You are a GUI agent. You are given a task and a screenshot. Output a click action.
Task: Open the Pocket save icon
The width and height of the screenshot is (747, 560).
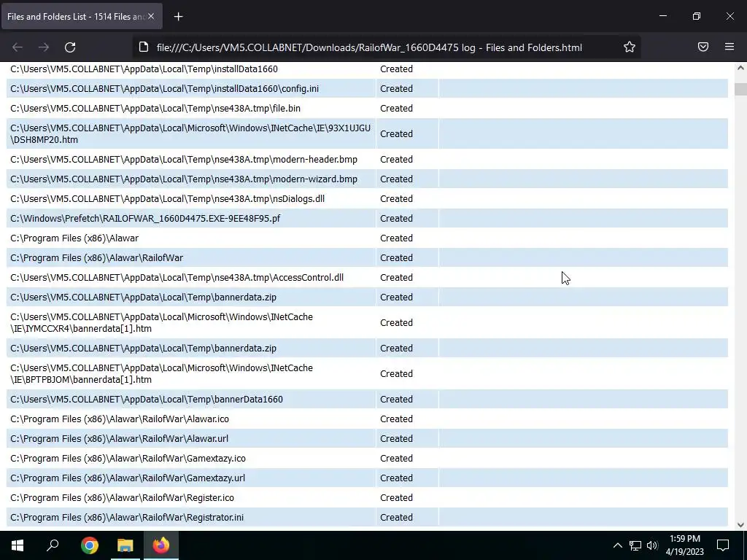coord(703,47)
